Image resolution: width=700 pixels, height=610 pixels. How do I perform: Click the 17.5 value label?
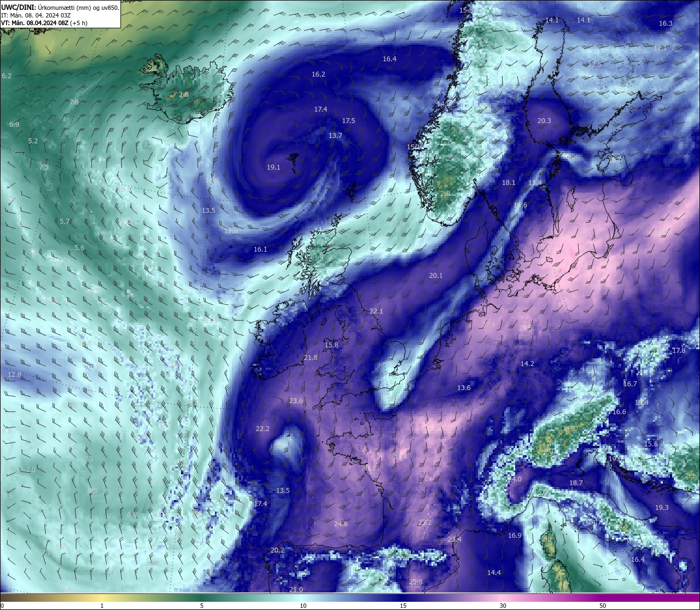coord(348,121)
